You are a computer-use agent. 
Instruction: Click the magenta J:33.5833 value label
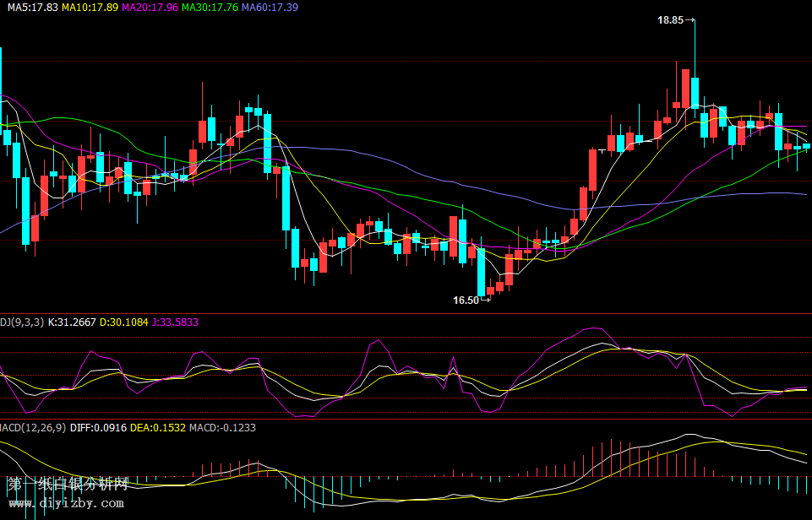176,322
